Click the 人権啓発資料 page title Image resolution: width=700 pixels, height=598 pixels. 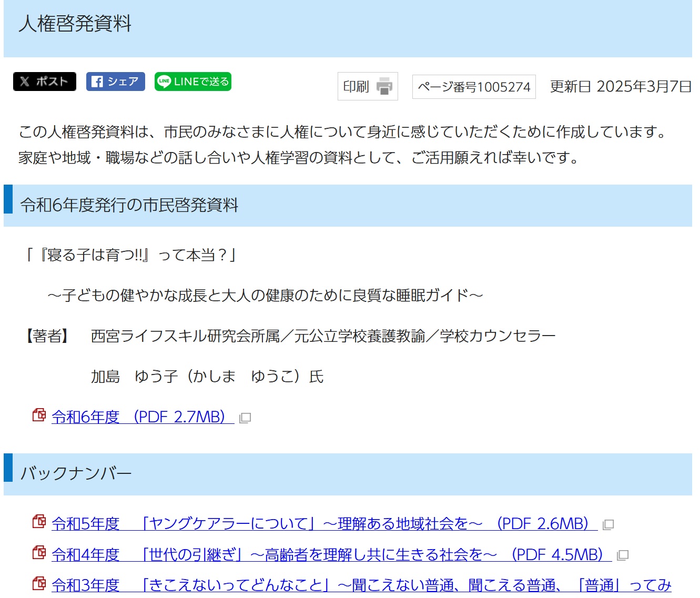[75, 24]
